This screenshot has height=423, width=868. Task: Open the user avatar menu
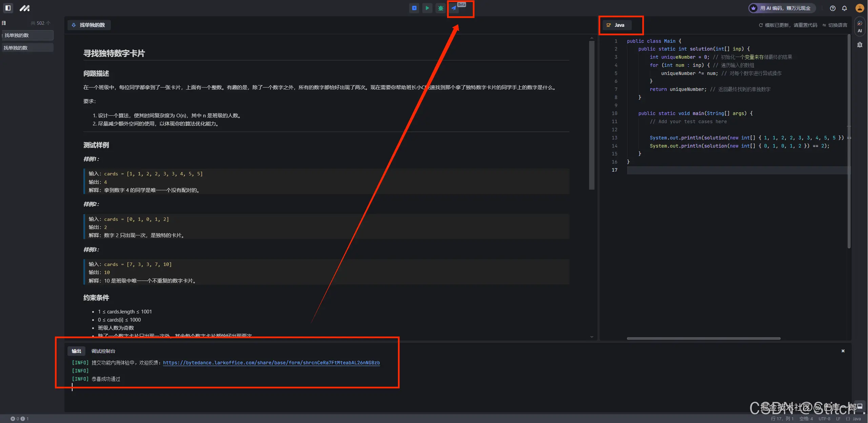(x=859, y=8)
